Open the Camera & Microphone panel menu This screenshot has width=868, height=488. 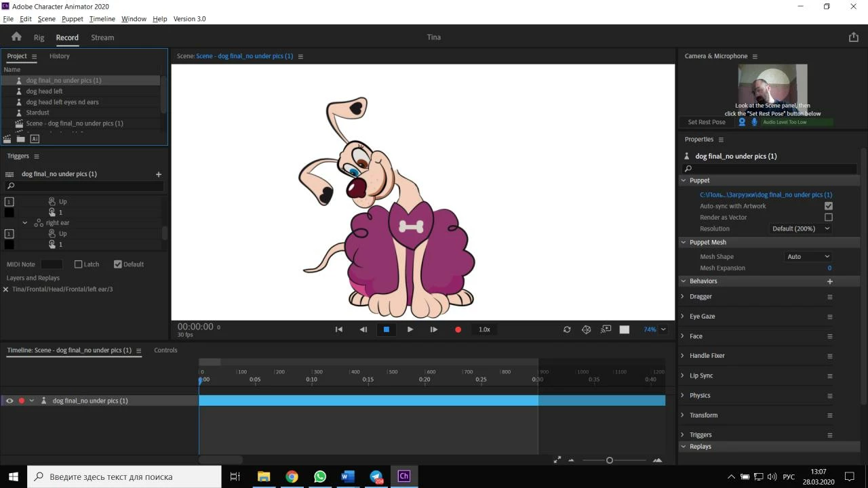pos(755,56)
